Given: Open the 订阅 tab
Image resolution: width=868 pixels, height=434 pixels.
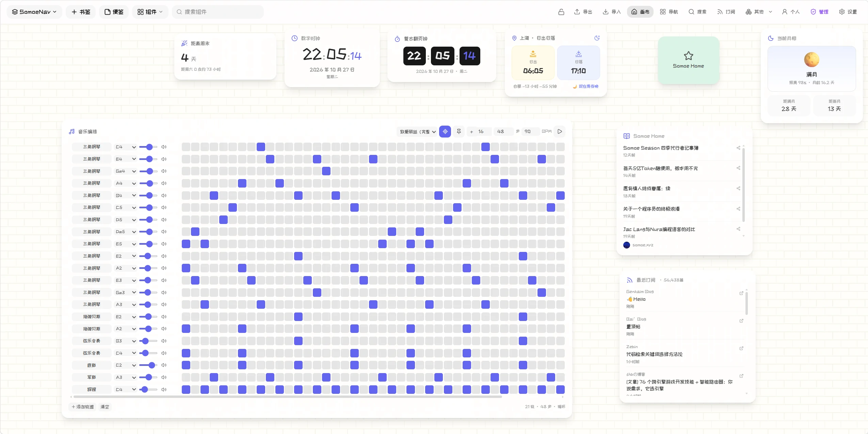Looking at the screenshot, I should [726, 12].
